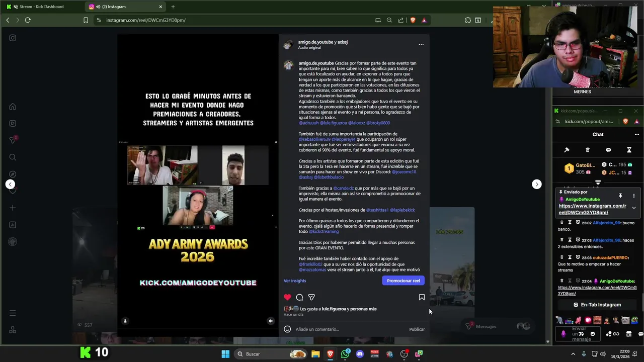
Task: Open Brave Shields lion icon in address bar
Action: tap(413, 20)
